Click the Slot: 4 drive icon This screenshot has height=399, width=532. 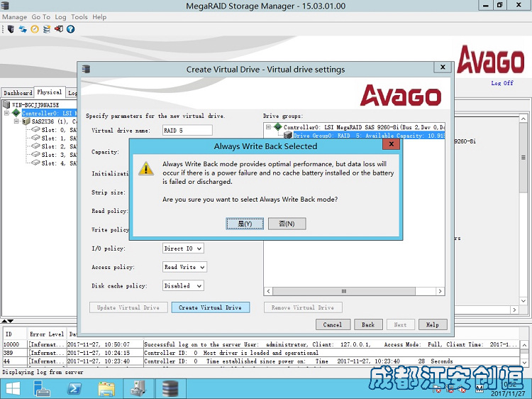(x=35, y=163)
